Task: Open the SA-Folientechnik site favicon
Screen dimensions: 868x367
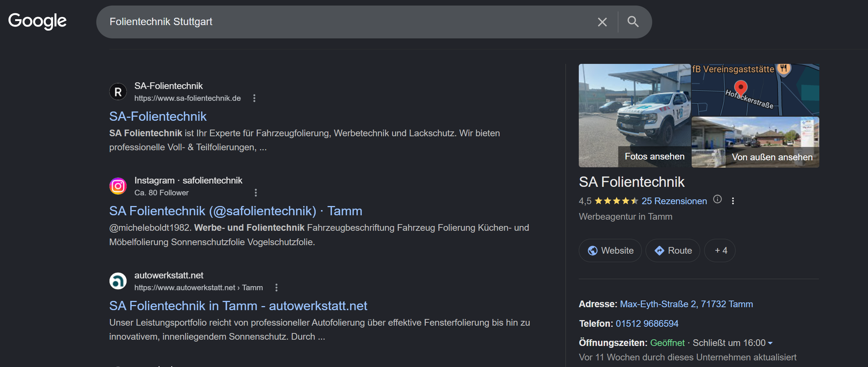Action: (x=118, y=92)
